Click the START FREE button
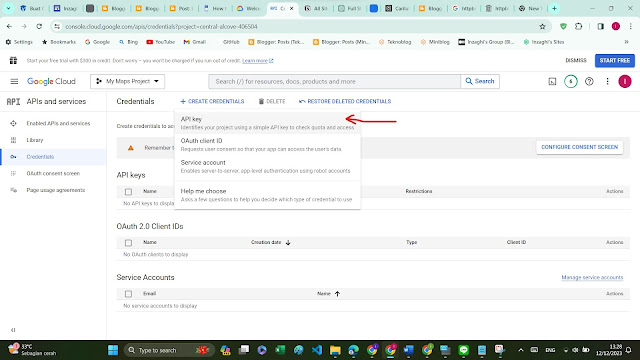 click(x=615, y=60)
